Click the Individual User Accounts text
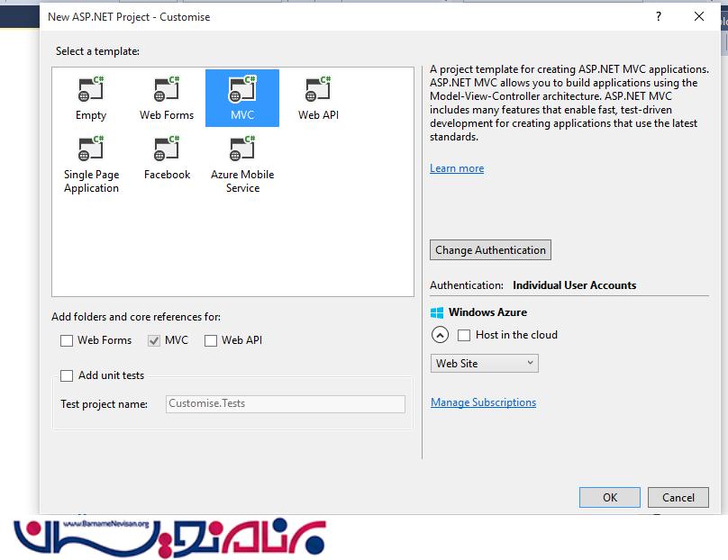728x560 pixels. pyautogui.click(x=574, y=285)
